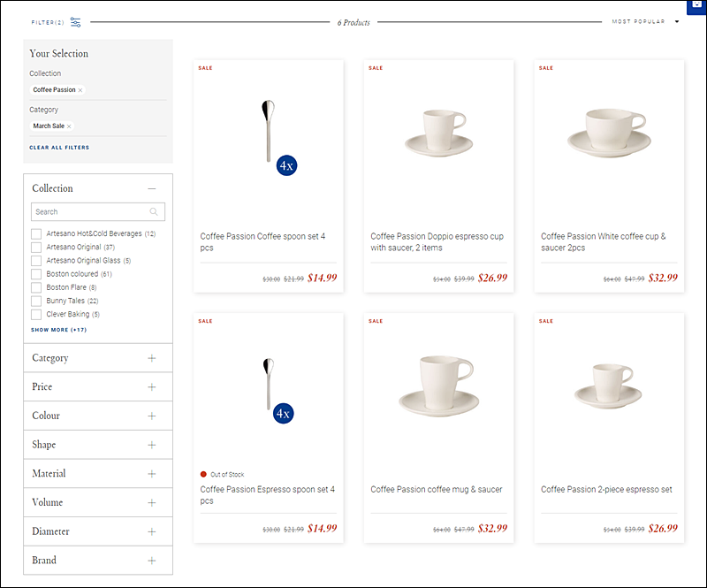This screenshot has height=588, width=707.
Task: Click White coffee cup & saucer 2pcs title
Action: 604,242
